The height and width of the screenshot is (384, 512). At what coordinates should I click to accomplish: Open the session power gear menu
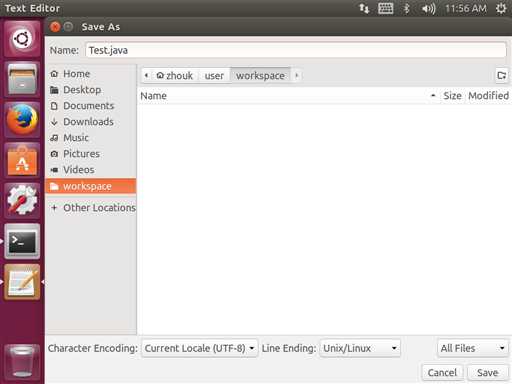point(501,8)
